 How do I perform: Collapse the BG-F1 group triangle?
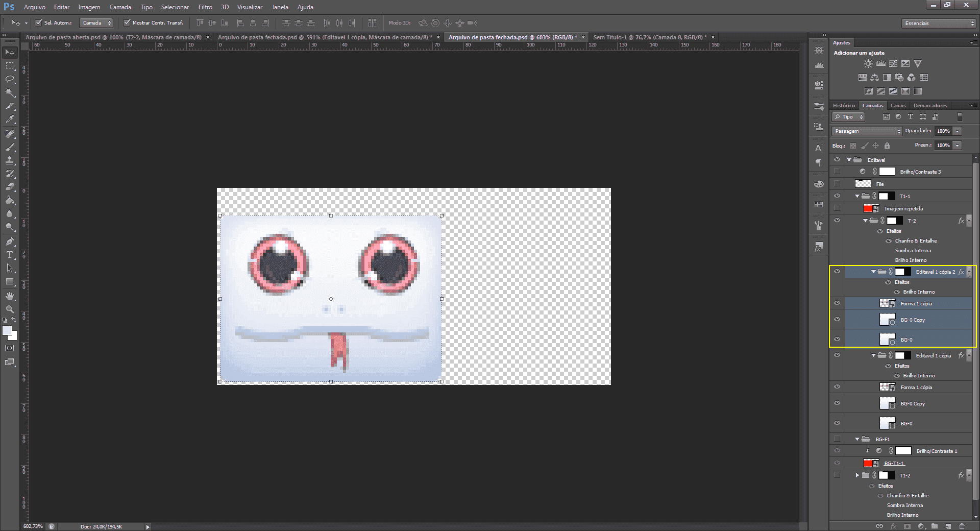(857, 439)
